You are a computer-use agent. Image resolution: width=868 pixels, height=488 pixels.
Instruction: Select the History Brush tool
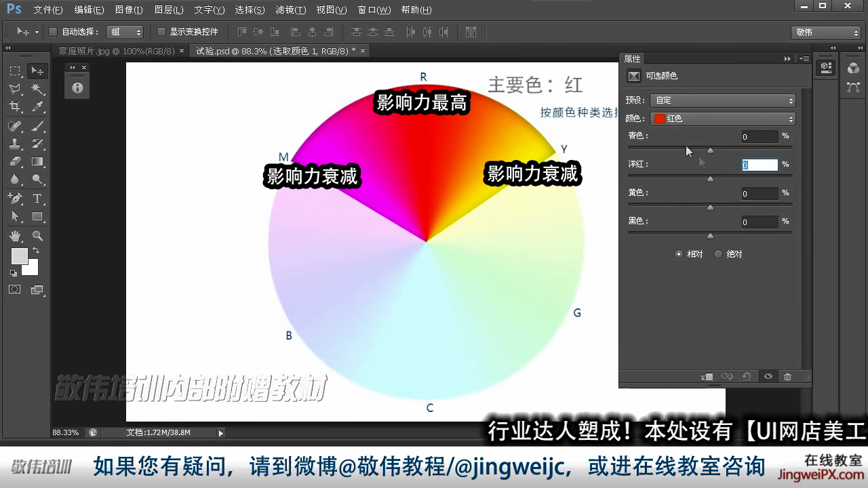[x=37, y=144]
